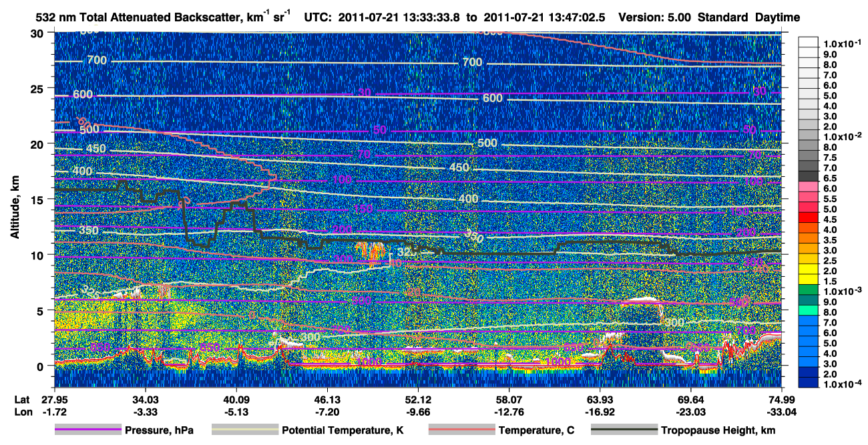Click latitude value 40.09
This screenshot has height=445, width=868.
(236, 399)
